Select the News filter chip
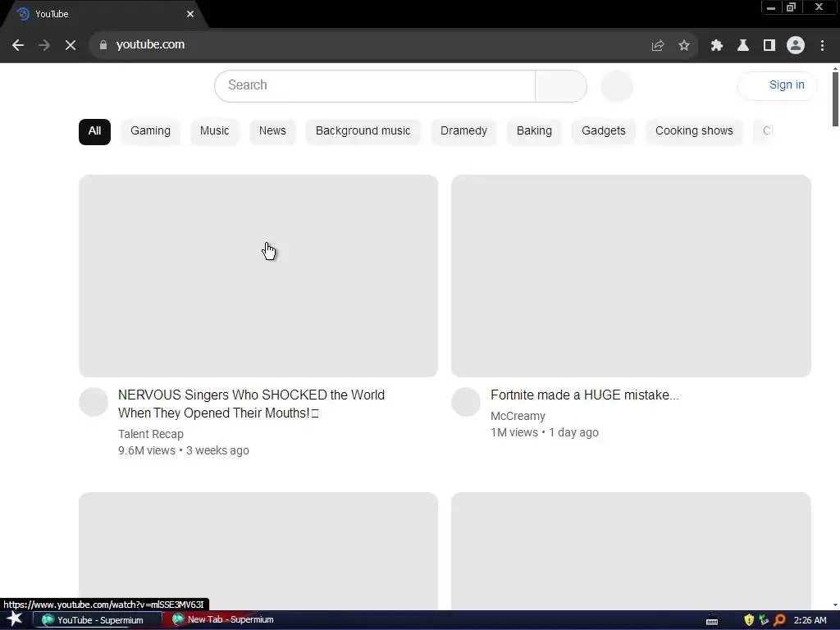Viewport: 840px width, 630px height. [x=272, y=132]
